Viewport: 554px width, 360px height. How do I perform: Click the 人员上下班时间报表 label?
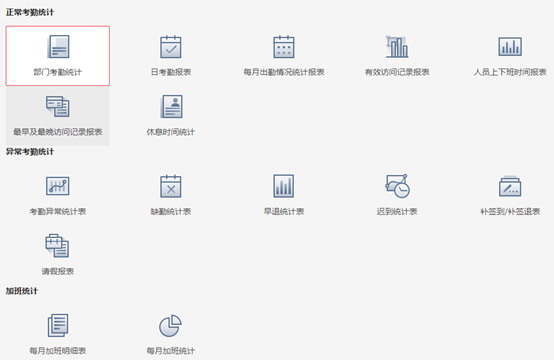510,72
